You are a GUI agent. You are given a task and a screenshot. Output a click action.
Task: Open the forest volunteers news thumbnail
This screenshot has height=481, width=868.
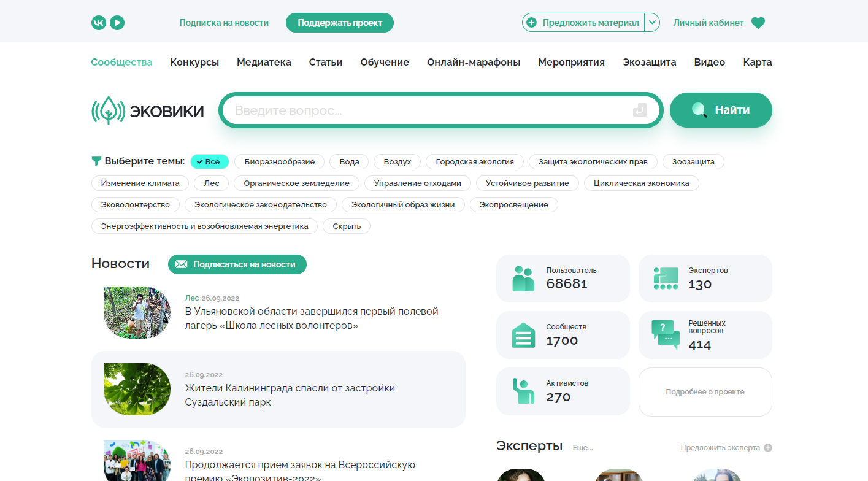pos(137,312)
